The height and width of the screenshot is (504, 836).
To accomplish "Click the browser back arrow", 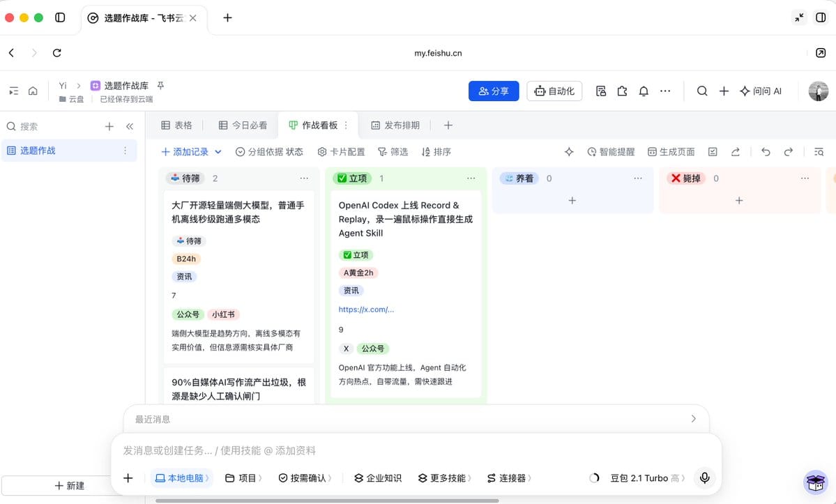I will (x=11, y=53).
